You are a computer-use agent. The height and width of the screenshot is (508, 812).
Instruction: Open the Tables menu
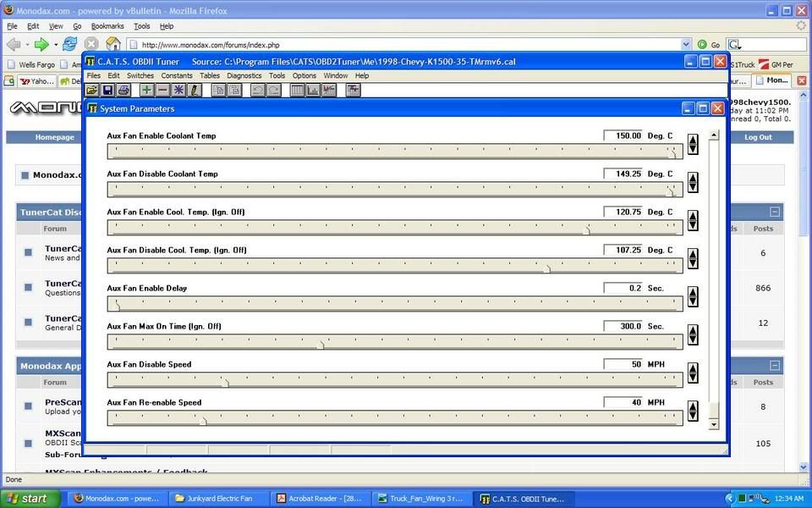(210, 75)
